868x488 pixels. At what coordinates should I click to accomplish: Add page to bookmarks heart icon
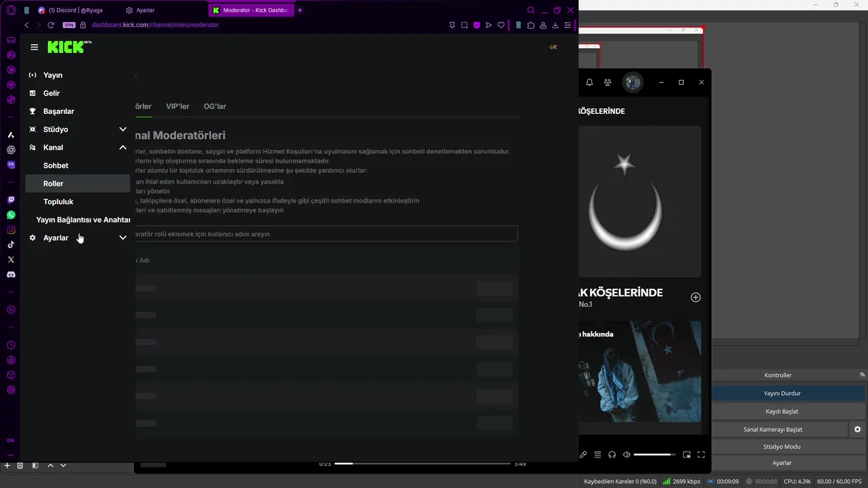click(x=501, y=25)
